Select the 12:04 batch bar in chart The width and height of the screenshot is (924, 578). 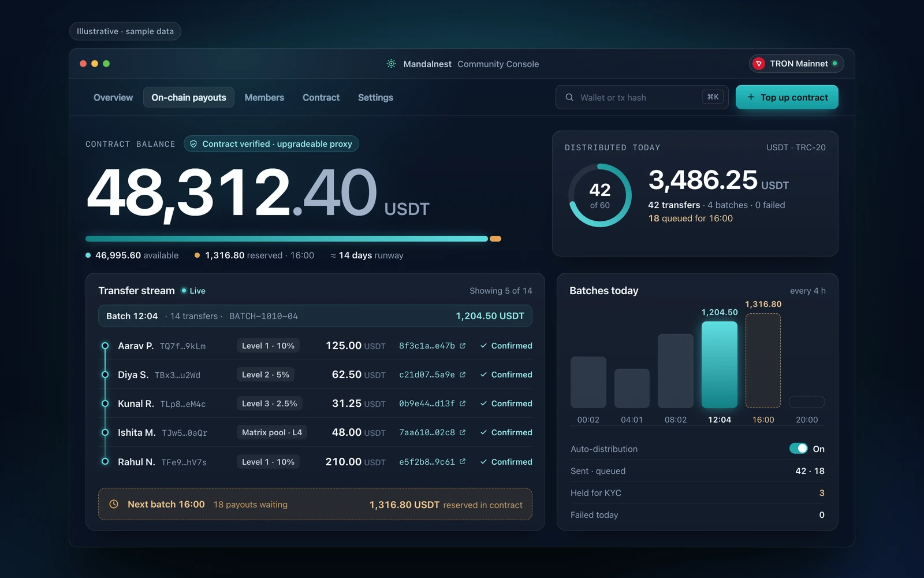click(720, 365)
